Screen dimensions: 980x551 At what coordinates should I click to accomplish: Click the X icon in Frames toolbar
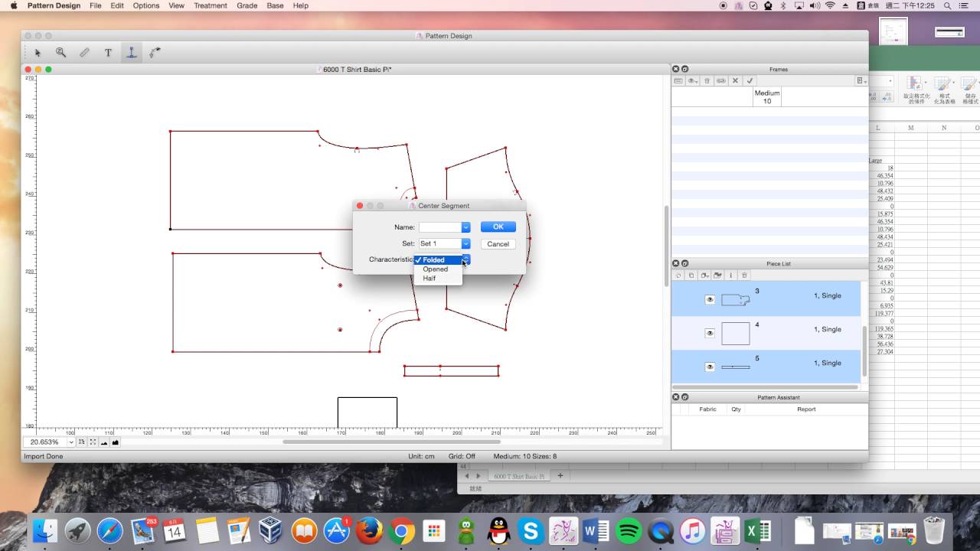coord(735,80)
